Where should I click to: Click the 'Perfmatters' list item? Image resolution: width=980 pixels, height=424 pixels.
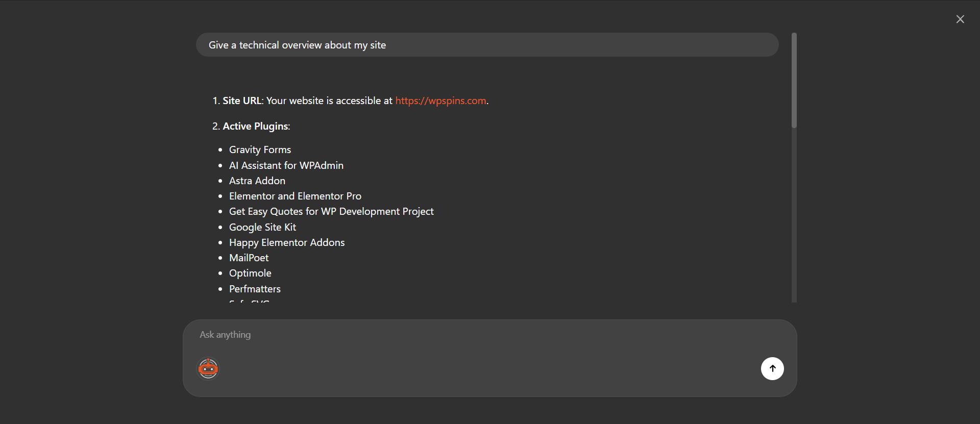click(255, 289)
